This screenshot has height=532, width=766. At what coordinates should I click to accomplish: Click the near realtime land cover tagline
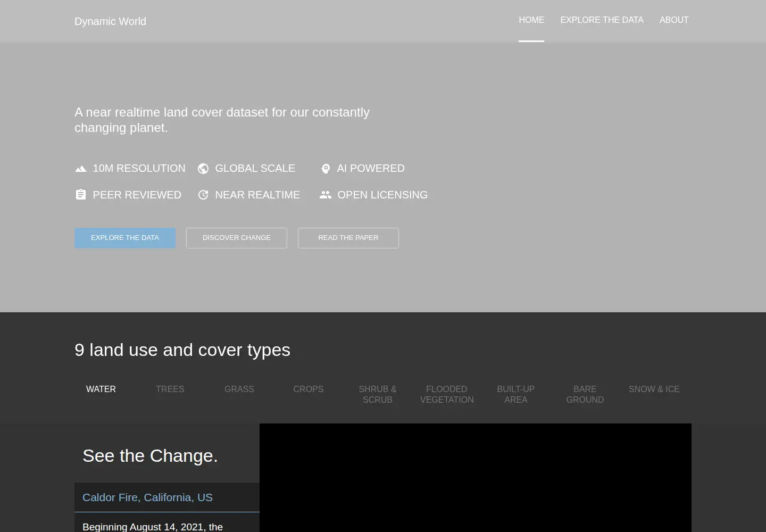click(222, 120)
